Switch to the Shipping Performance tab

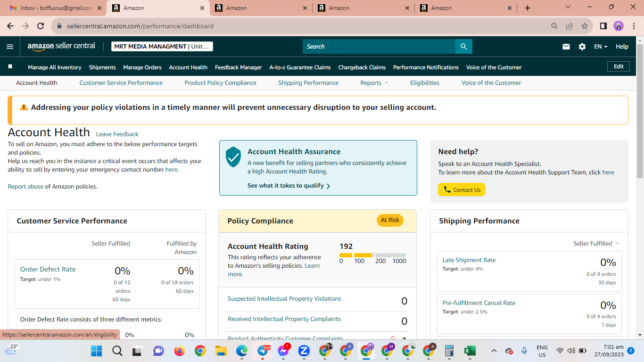click(308, 83)
